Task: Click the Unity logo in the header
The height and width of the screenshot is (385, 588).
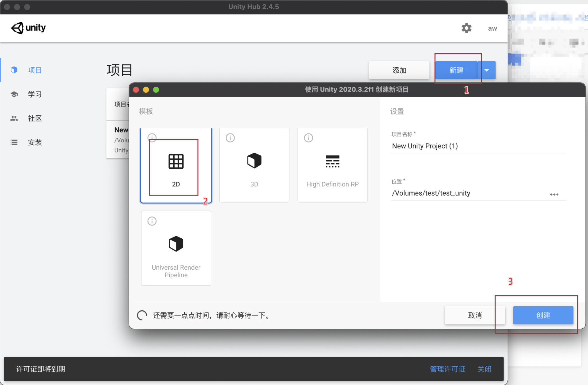Action: coord(28,28)
